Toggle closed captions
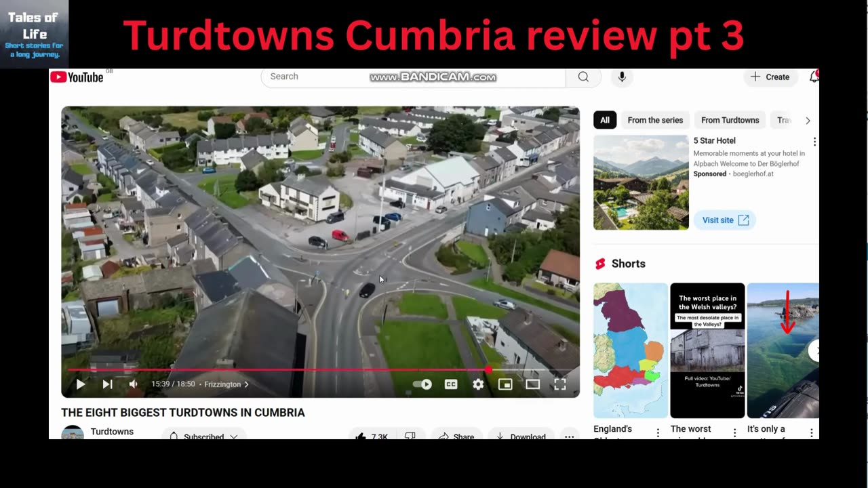This screenshot has height=488, width=868. click(x=451, y=384)
